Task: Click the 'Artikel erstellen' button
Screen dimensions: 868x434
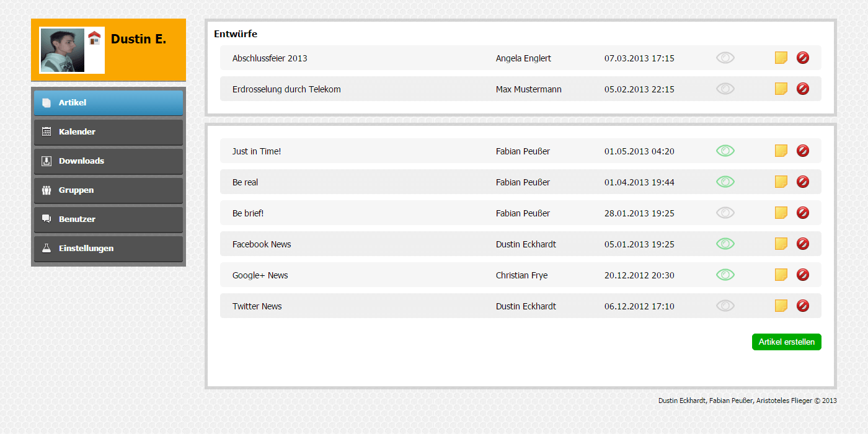Action: click(787, 342)
